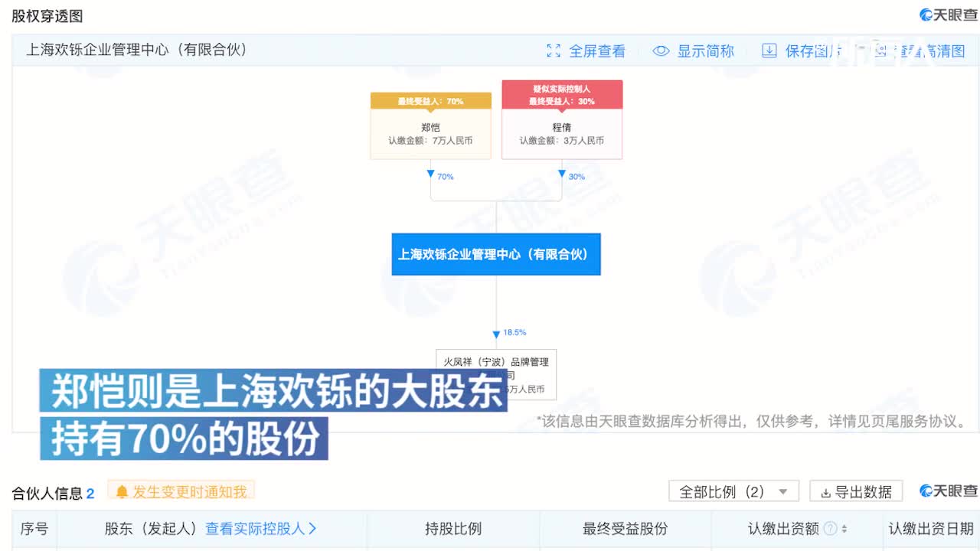
Task: Click the 认缴金额：7万人民币 text under 郑恺
Action: 430,141
